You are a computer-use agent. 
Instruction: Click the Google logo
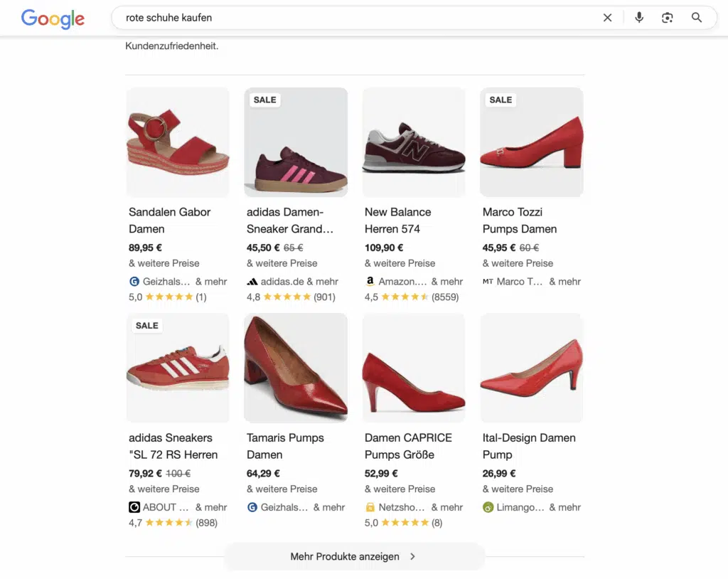[x=52, y=19]
